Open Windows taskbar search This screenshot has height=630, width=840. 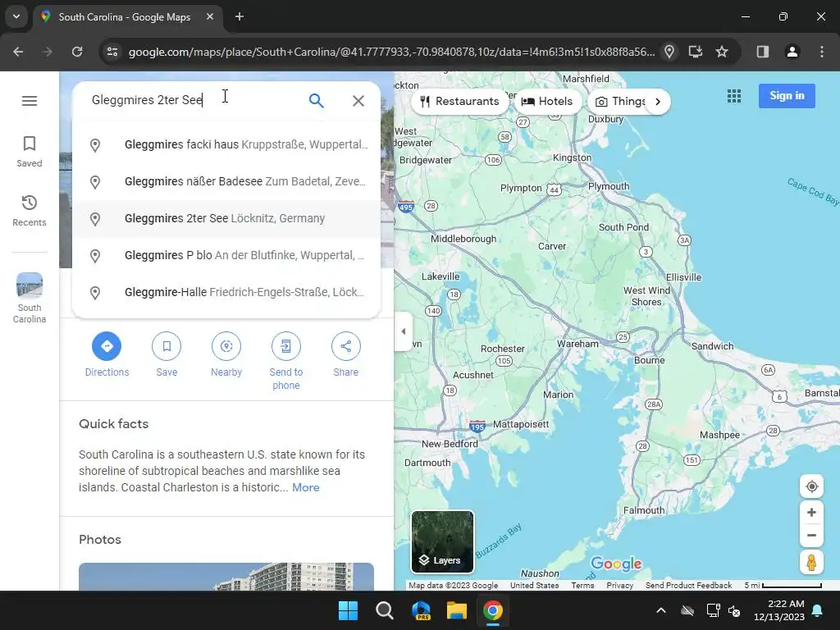[385, 610]
